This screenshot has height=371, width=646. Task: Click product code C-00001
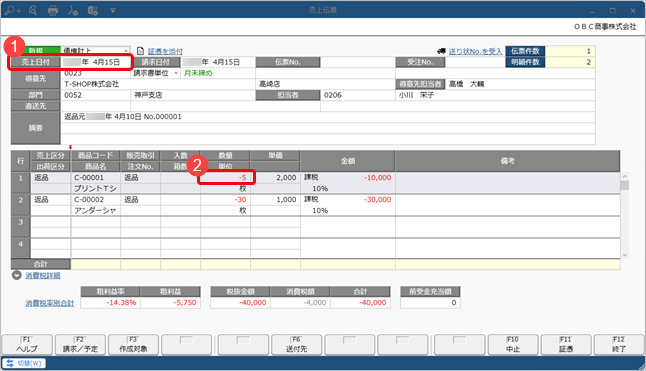[89, 177]
